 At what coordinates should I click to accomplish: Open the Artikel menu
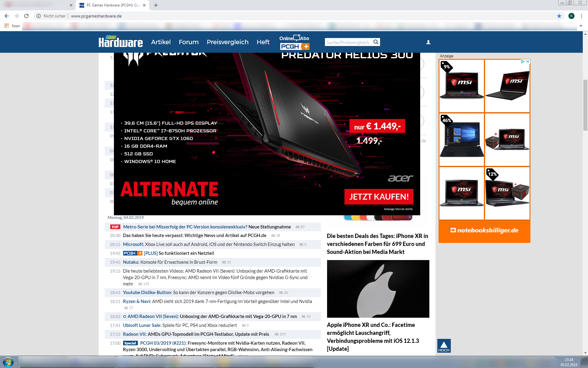(161, 42)
